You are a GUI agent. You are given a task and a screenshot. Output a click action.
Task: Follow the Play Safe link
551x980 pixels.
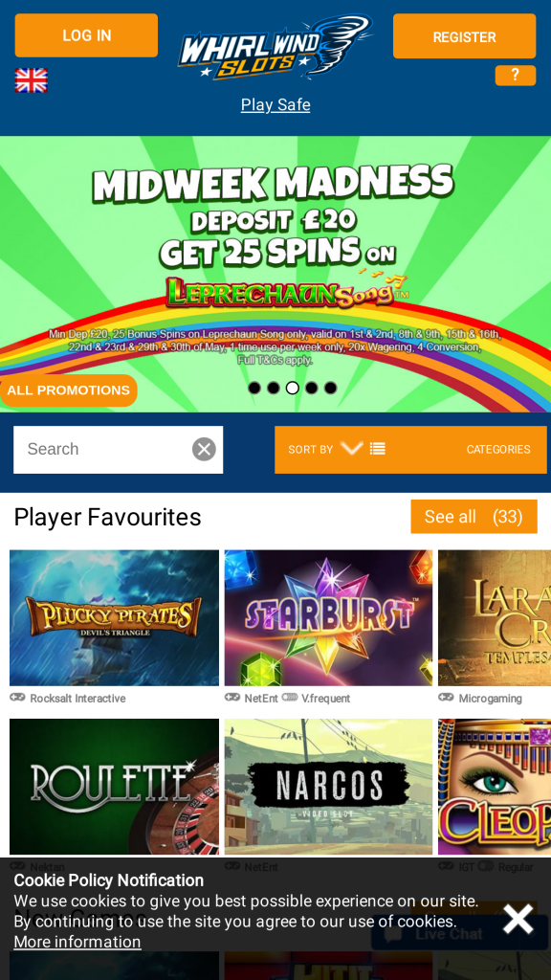(x=275, y=104)
